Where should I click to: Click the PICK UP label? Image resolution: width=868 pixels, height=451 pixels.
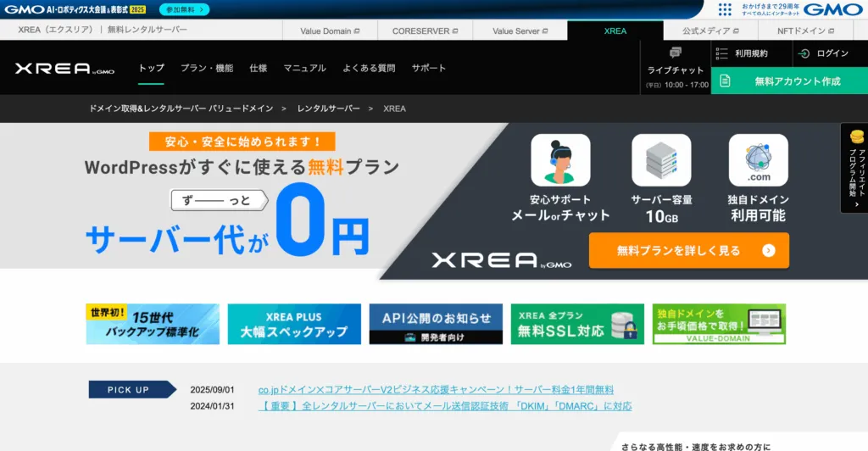click(x=132, y=390)
